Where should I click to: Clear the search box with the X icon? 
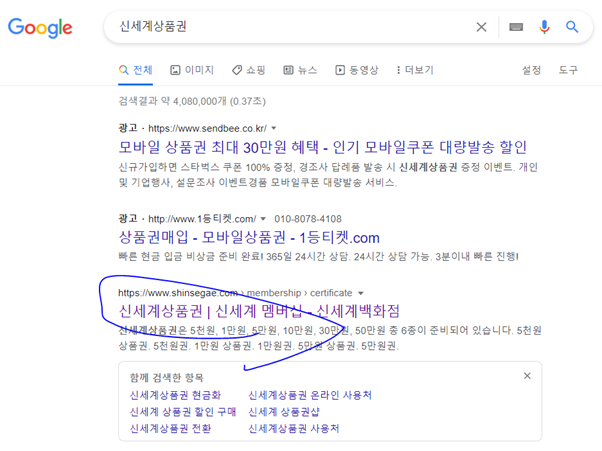481,27
